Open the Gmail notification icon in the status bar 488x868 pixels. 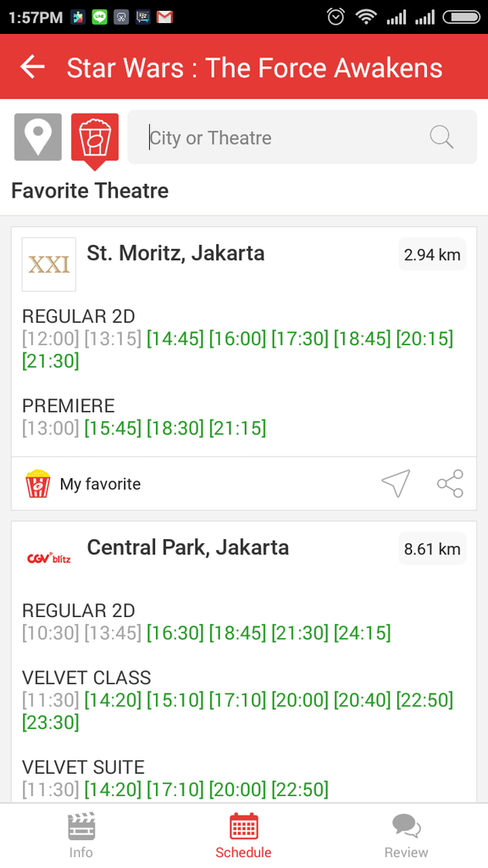(164, 17)
